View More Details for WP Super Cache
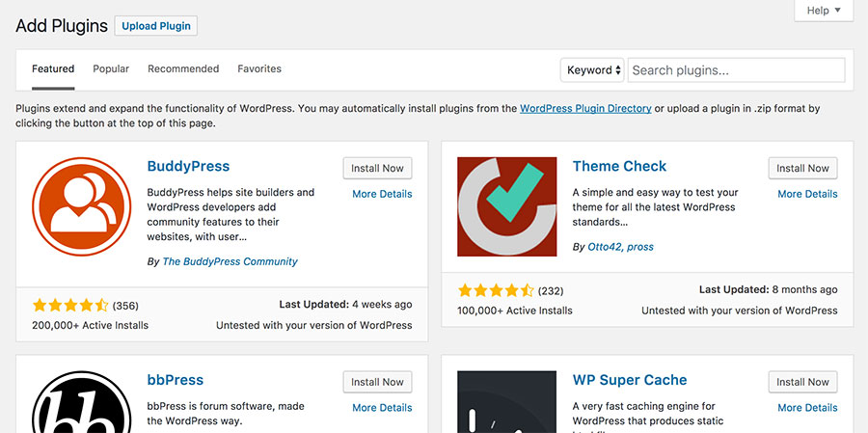This screenshot has height=433, width=868. pyautogui.click(x=807, y=408)
